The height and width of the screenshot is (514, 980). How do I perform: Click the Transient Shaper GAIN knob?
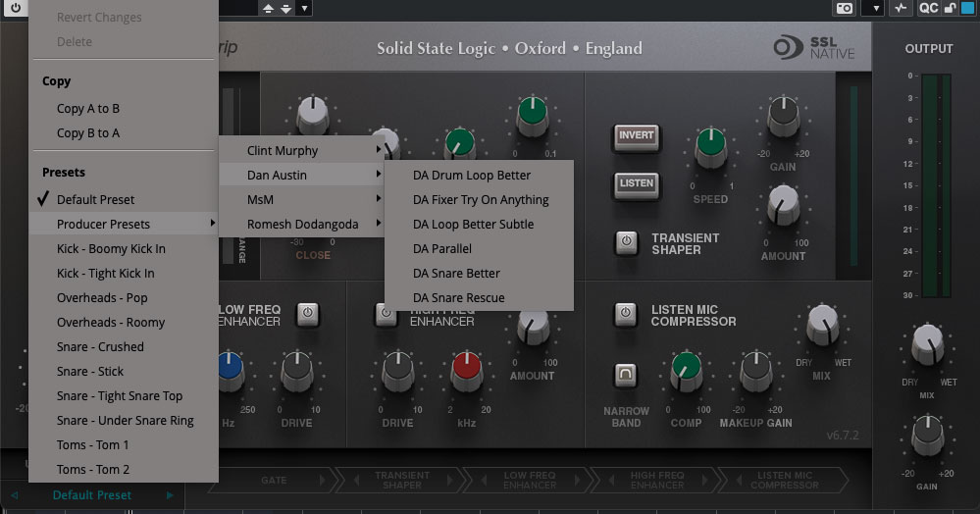click(783, 117)
